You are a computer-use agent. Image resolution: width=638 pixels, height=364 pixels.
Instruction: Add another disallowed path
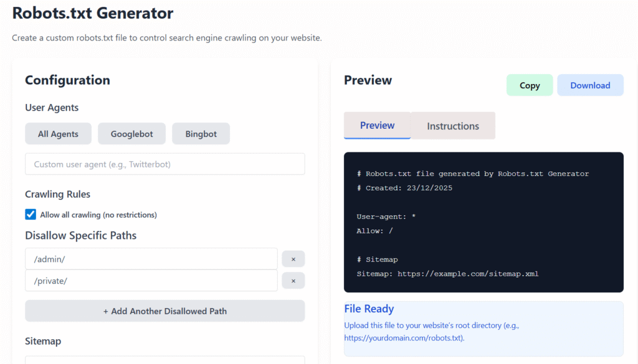pos(164,310)
